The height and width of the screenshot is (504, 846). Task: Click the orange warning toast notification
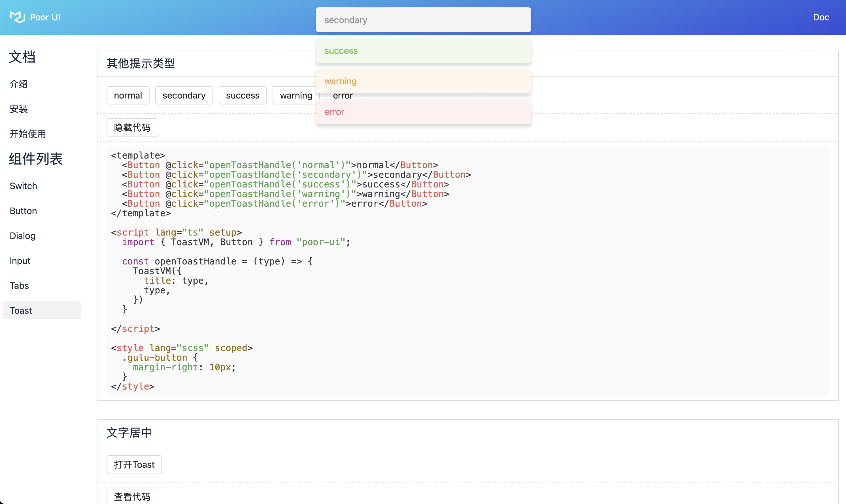(423, 81)
